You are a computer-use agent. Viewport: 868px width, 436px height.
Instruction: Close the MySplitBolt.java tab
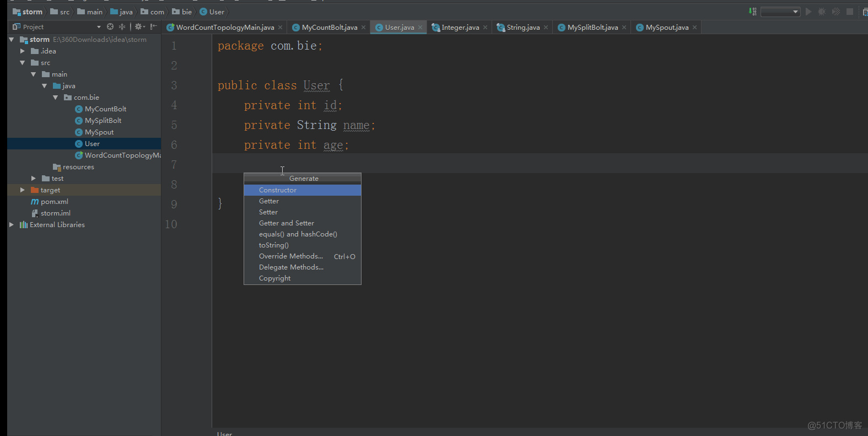tap(624, 27)
